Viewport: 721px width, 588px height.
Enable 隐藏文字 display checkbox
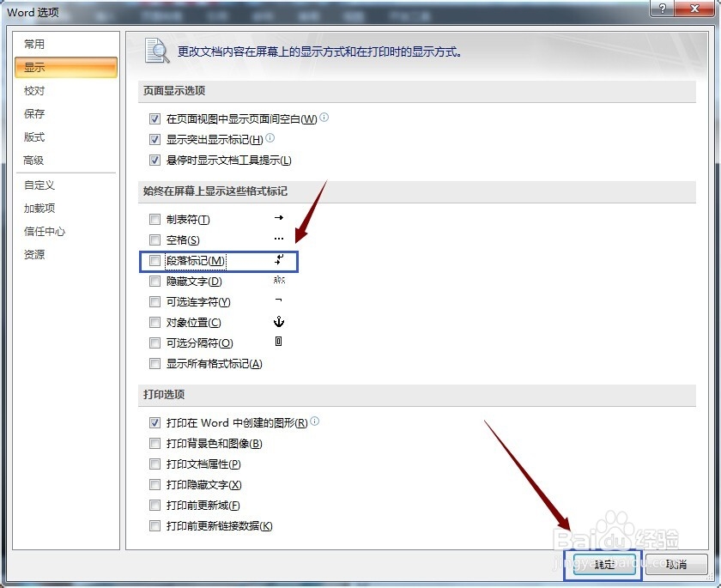154,281
